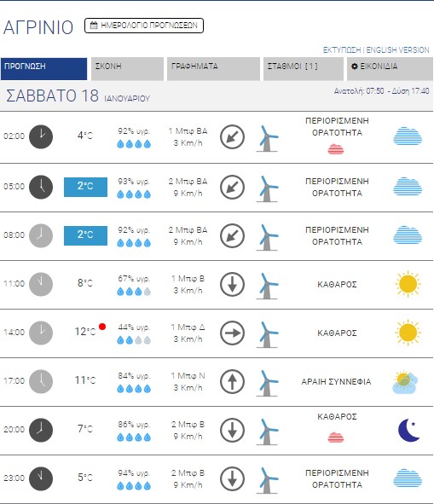
Task: Click the ΕΚΤΥΠΩΣΗ print link
Action: 342,50
